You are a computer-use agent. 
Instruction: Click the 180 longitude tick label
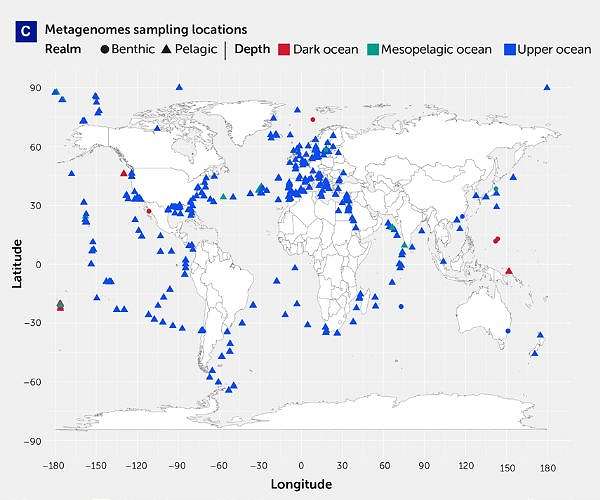[546, 465]
